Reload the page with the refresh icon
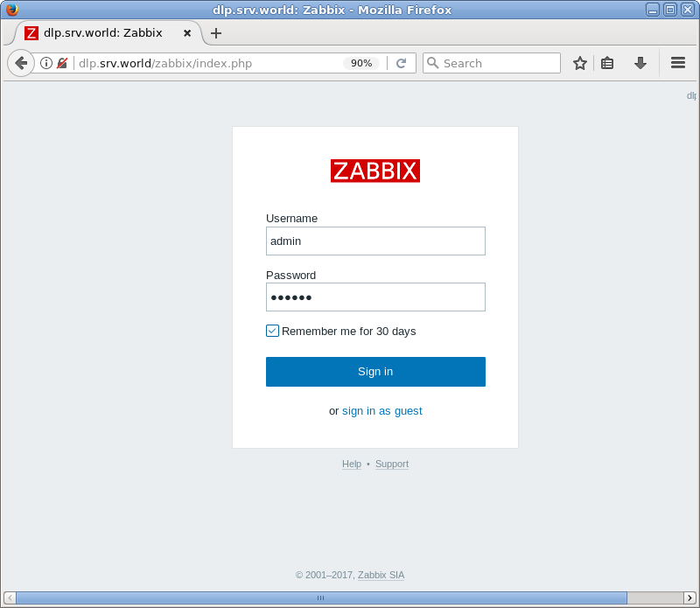This screenshot has height=608, width=700. [402, 63]
